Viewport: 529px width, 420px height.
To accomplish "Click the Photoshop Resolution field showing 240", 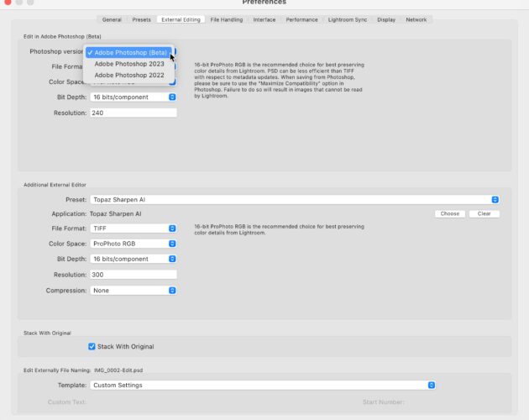I will point(134,113).
